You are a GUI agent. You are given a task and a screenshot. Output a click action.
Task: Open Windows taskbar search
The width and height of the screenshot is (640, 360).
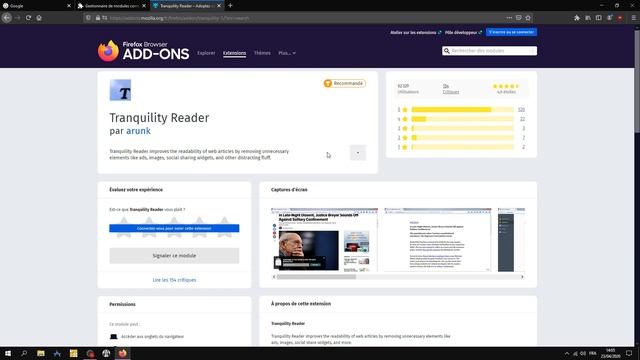coord(24,353)
